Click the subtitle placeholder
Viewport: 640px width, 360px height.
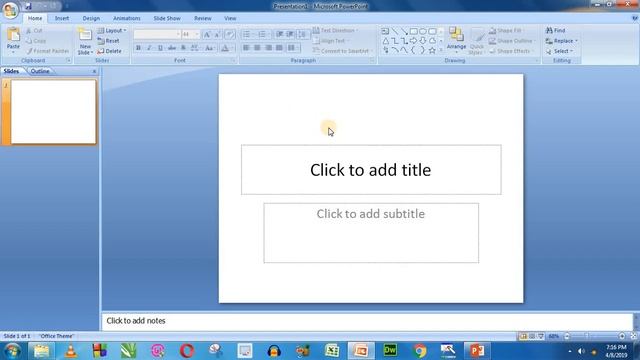coord(371,233)
